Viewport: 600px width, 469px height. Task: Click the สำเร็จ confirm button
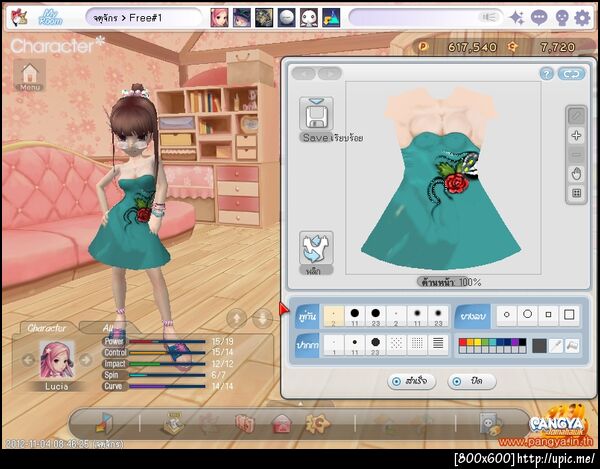tap(412, 381)
